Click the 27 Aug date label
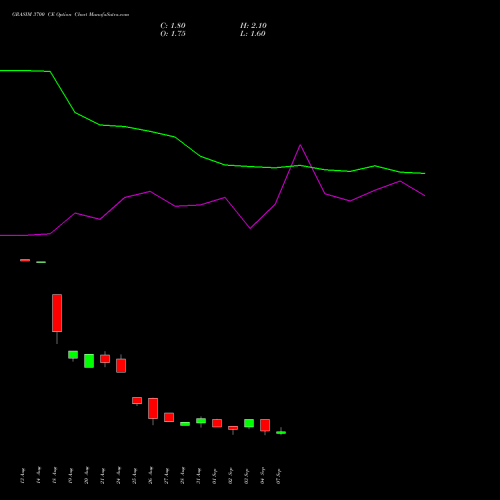 click(167, 475)
